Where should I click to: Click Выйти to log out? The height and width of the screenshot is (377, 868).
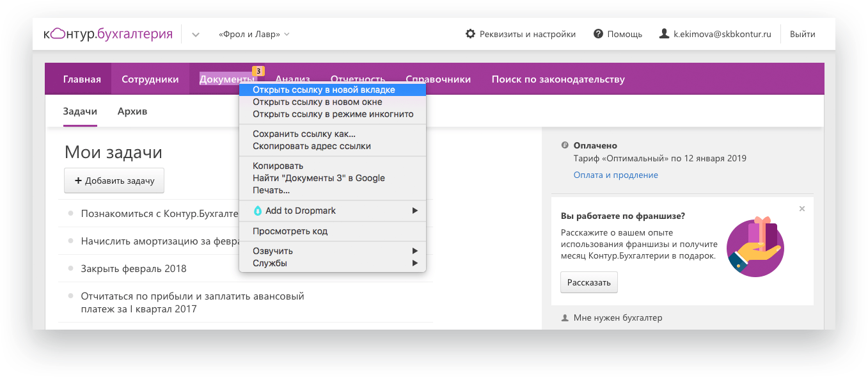803,34
